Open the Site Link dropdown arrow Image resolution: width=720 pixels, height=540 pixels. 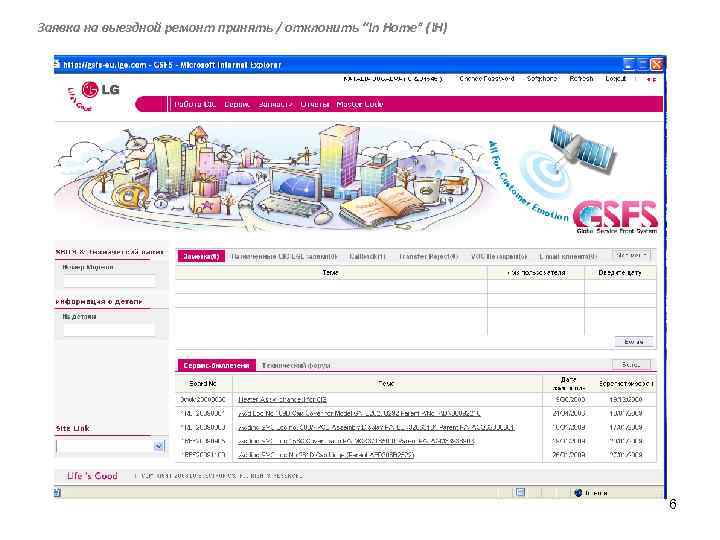coord(158,446)
